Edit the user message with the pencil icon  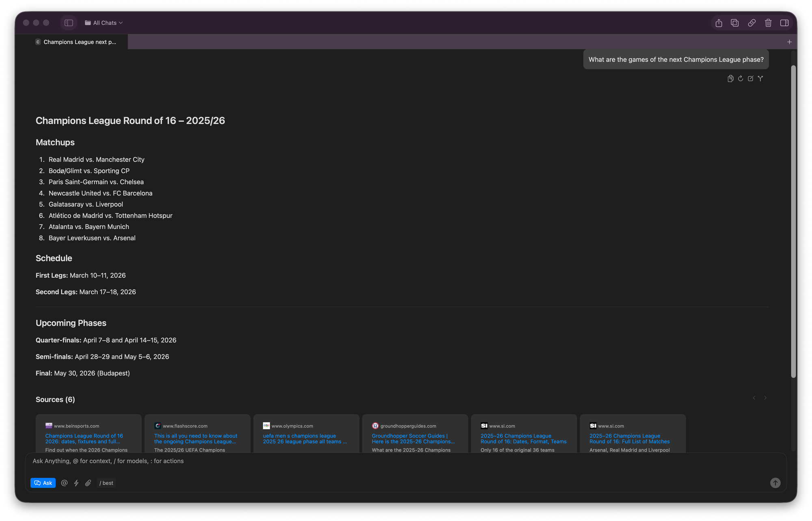click(750, 78)
